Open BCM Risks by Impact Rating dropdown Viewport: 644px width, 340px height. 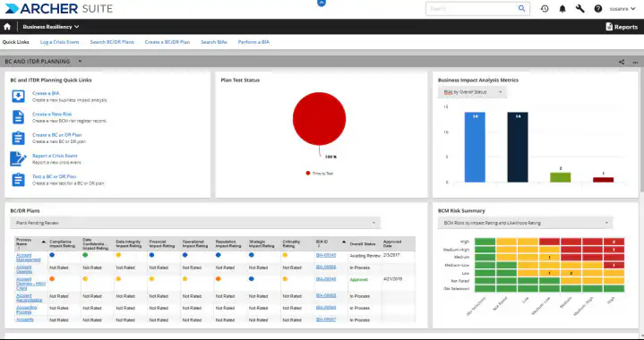pos(525,223)
